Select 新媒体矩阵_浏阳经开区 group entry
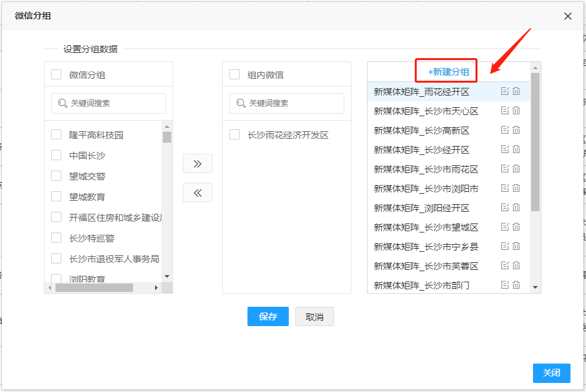This screenshot has height=392, width=586. (x=421, y=208)
